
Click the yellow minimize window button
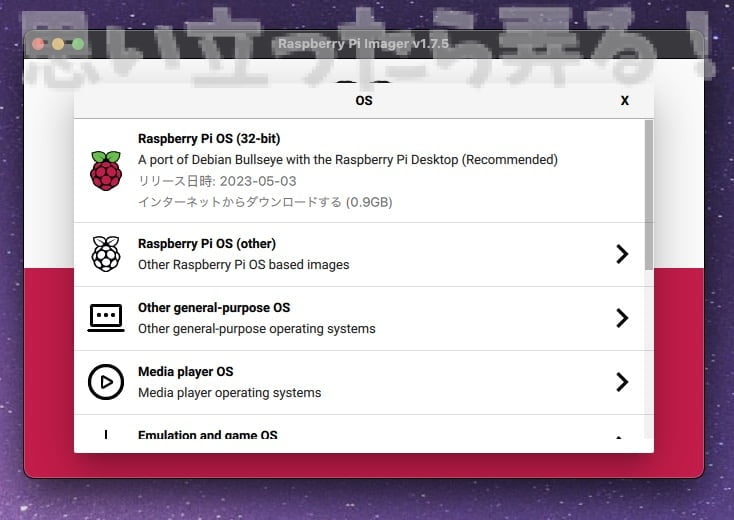click(x=58, y=44)
